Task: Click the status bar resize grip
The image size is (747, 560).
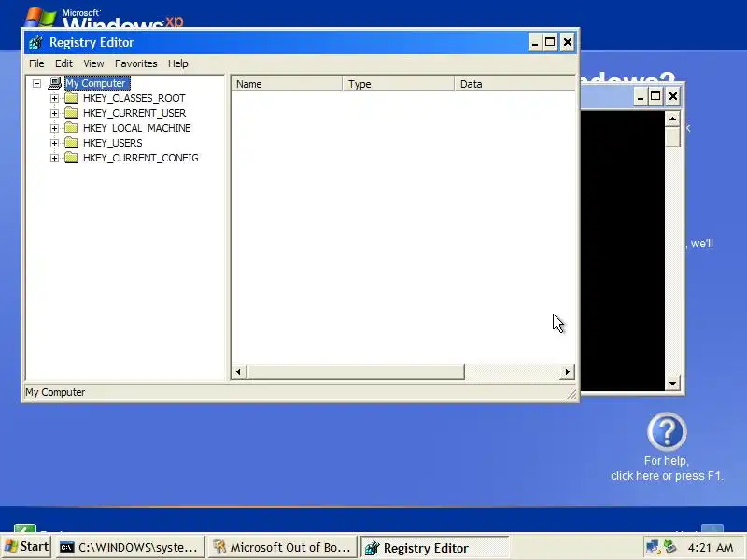Action: [x=571, y=394]
